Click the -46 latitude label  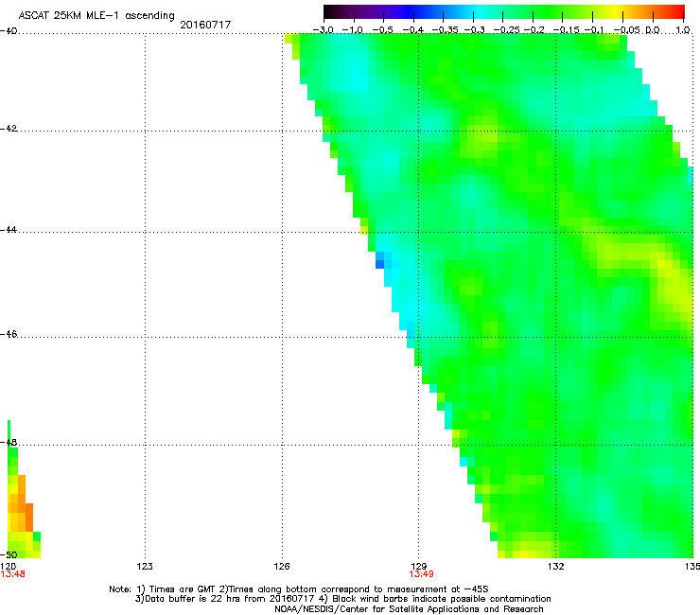point(9,334)
